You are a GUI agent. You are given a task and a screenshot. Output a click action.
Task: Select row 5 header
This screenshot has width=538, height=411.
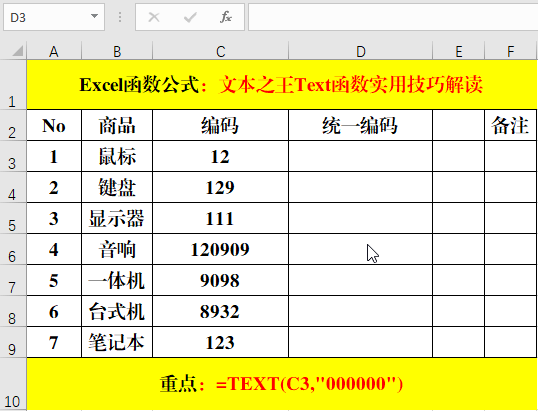tap(13, 218)
